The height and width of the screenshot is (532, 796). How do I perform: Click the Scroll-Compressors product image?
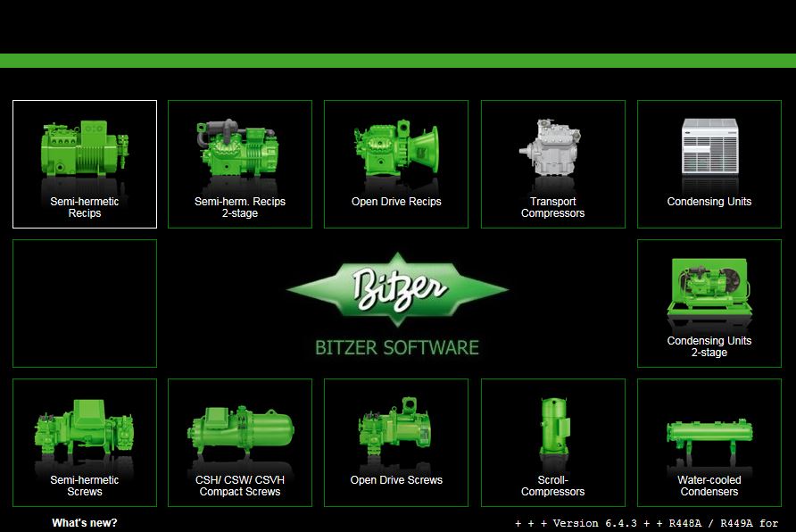click(x=553, y=424)
